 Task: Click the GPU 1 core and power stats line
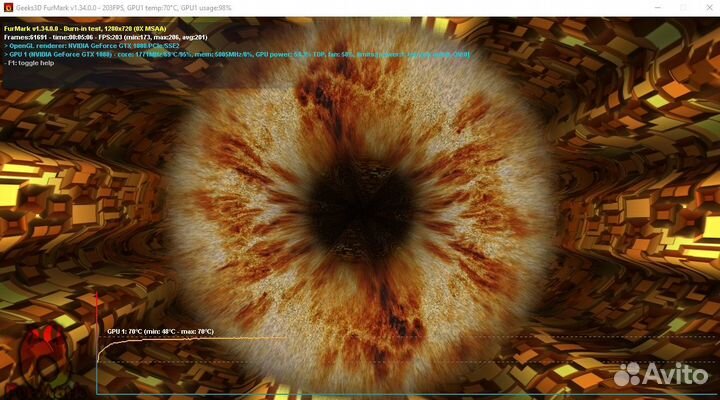[200, 54]
